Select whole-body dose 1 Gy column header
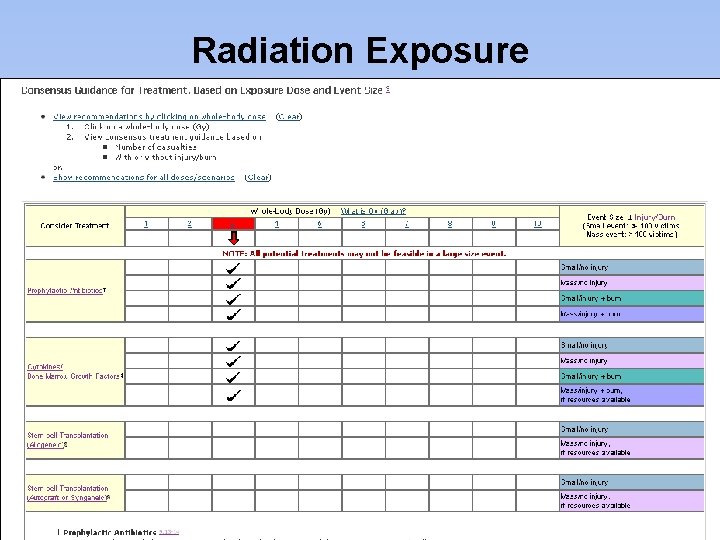 click(146, 224)
